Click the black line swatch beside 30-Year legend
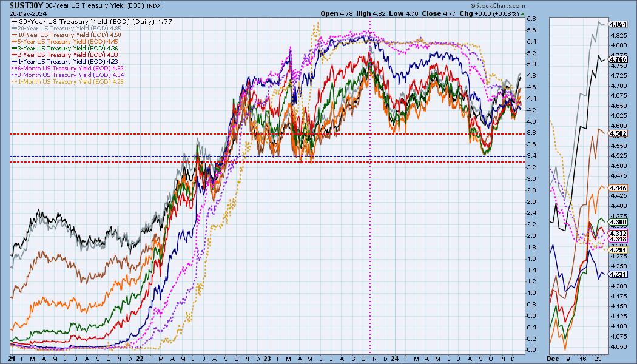 coord(15,21)
